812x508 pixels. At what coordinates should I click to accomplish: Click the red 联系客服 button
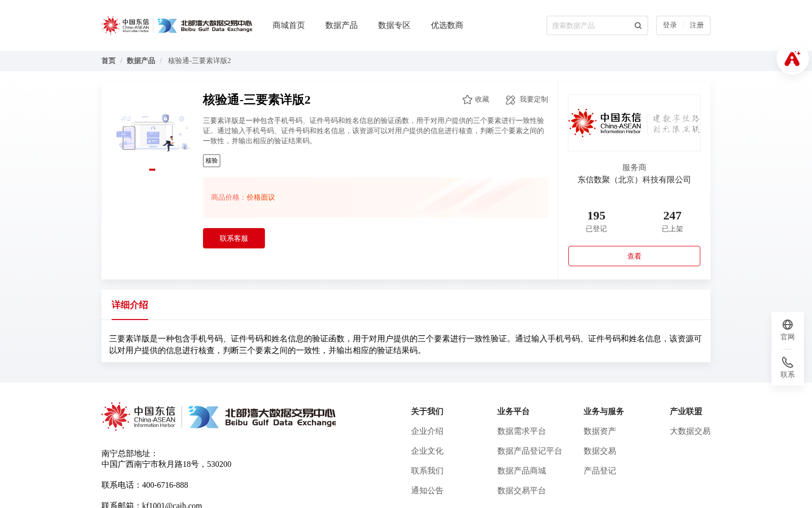pyautogui.click(x=234, y=238)
